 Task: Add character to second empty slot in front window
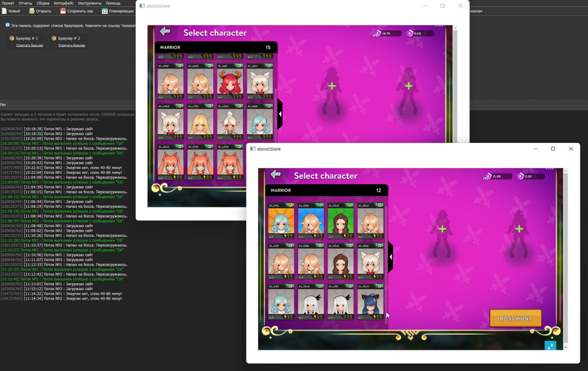(x=519, y=229)
